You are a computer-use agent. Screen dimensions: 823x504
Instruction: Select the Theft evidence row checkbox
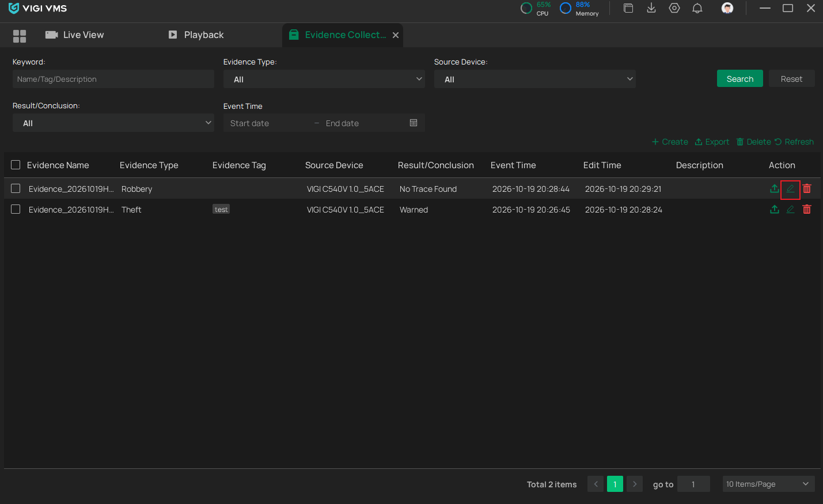tap(16, 209)
